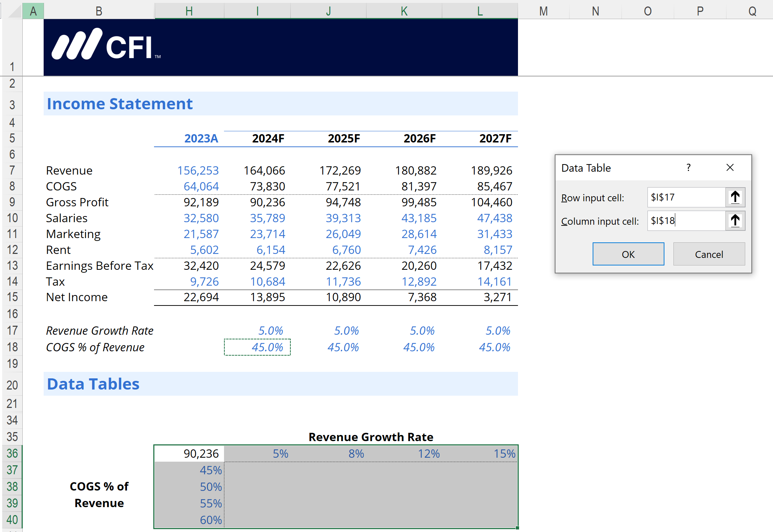Image resolution: width=773 pixels, height=532 pixels.
Task: Select row 36 header
Action: click(x=12, y=453)
